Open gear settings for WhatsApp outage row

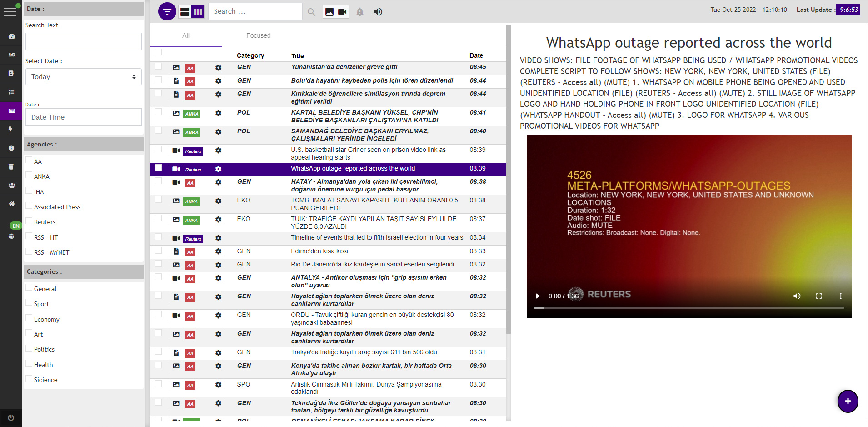[x=218, y=169]
